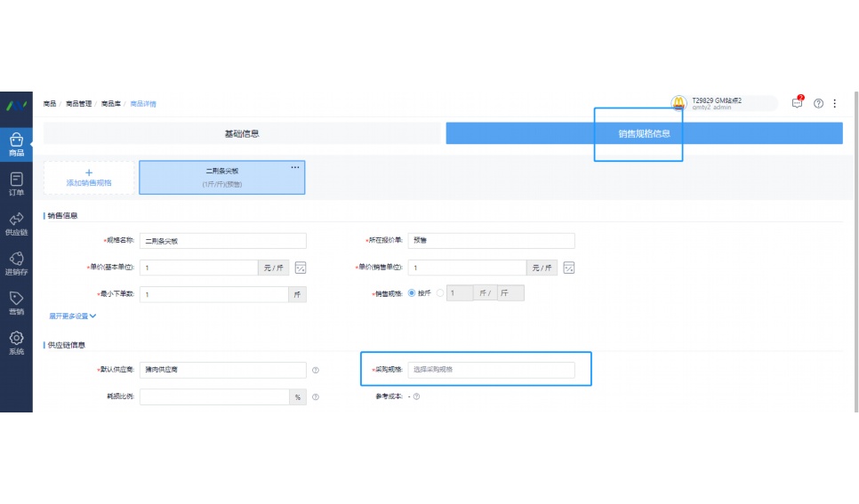This screenshot has width=859, height=504.
Task: Click the help question mark in header
Action: pos(818,104)
